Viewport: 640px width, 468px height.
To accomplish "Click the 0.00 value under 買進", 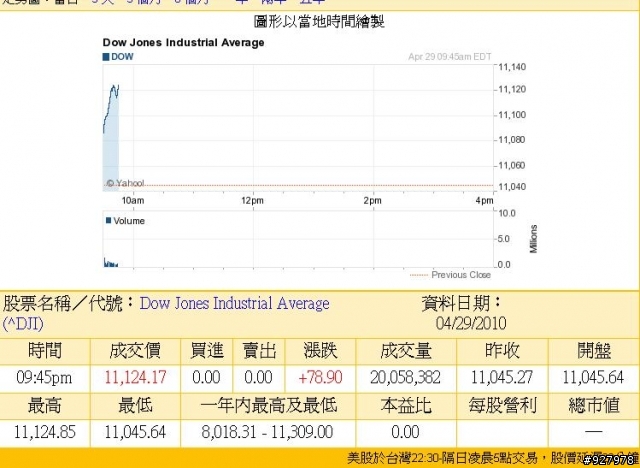I will tap(206, 377).
